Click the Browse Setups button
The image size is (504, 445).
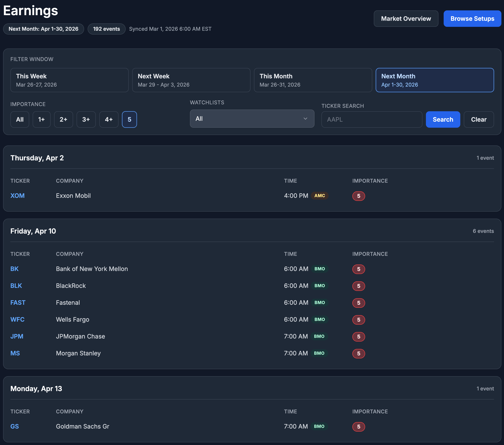472,19
